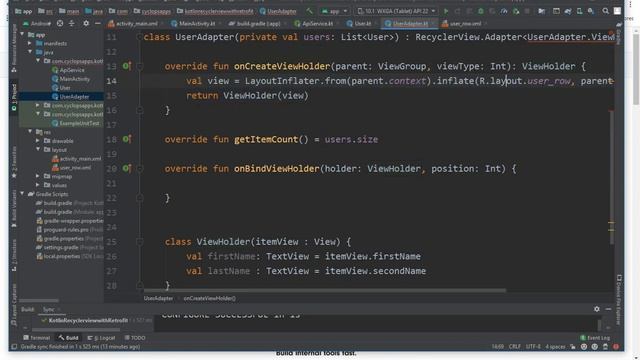The width and height of the screenshot is (640, 360).
Task: Open the device selector 10.1 WXGA Tablet dropdown
Action: click(396, 11)
